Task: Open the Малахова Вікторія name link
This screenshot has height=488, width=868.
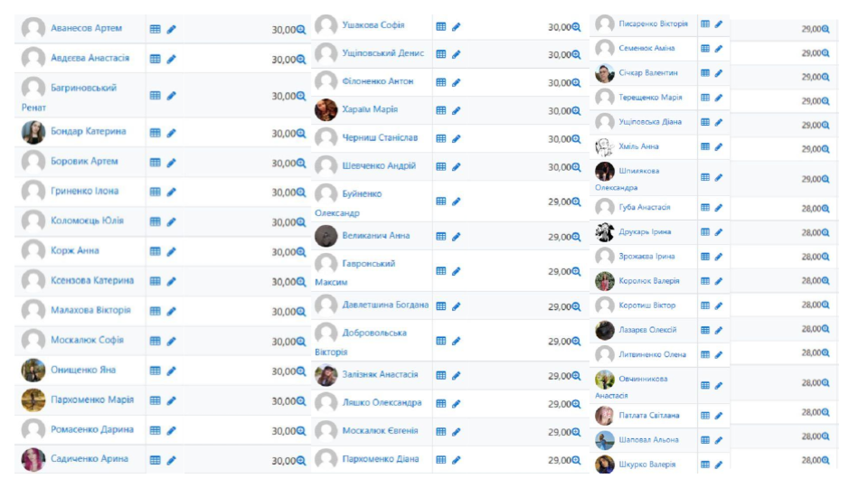Action: click(90, 310)
